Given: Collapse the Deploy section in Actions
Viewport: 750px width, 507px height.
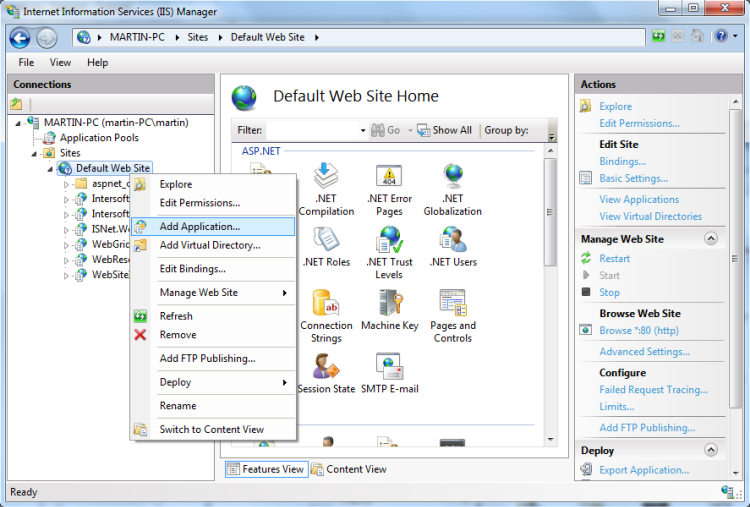Looking at the screenshot, I should pyautogui.click(x=711, y=451).
